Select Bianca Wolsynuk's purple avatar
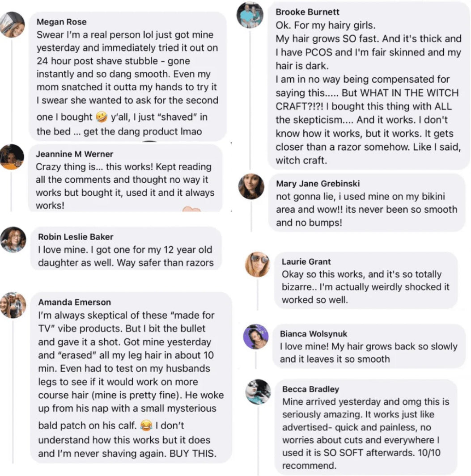 point(256,337)
